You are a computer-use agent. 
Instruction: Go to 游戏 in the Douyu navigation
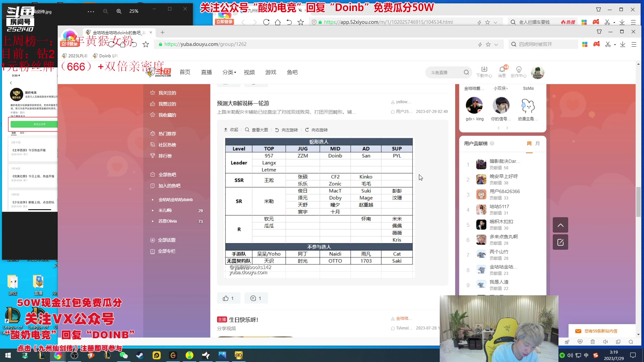[271, 72]
